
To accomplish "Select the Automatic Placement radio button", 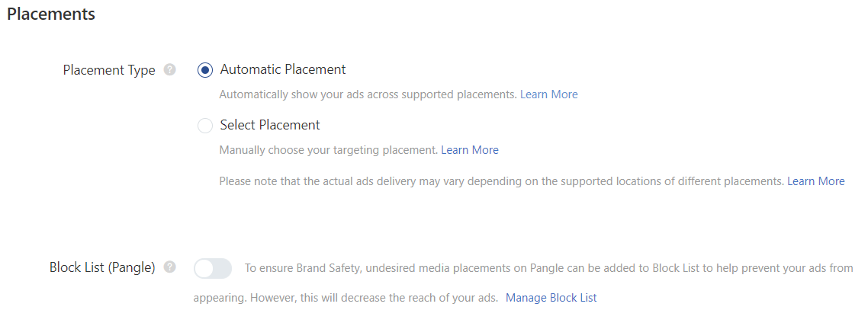I will 204,70.
